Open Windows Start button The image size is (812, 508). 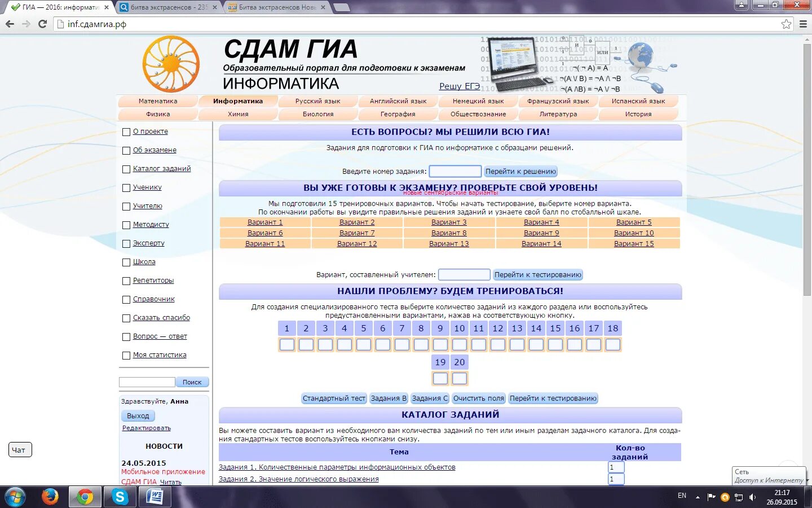(15, 497)
